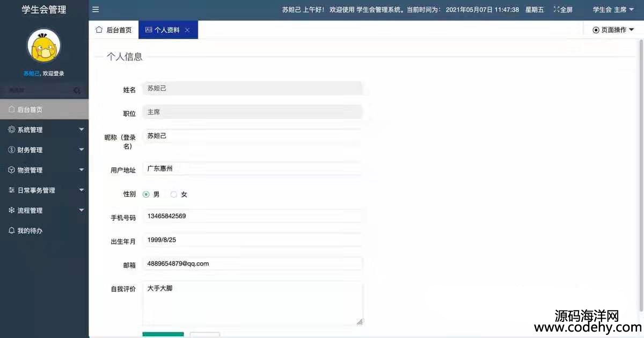
Task: Click the 2021年05月07日 date and time text
Action: click(x=482, y=10)
